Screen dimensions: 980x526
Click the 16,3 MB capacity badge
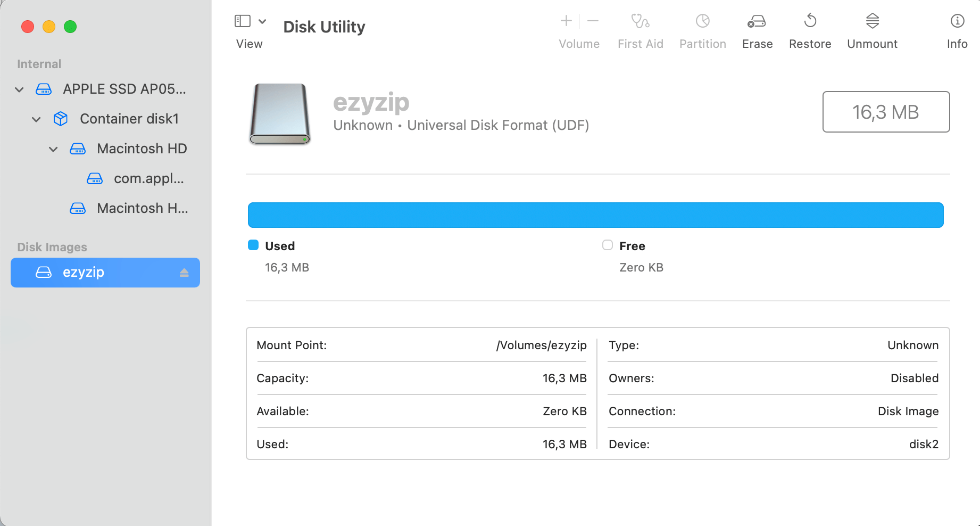pos(885,112)
